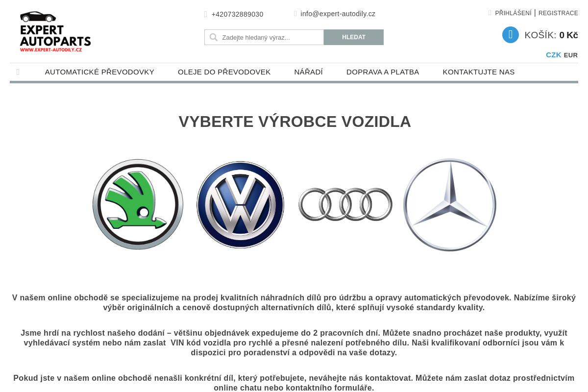Click the HLEDAT search button

[353, 37]
